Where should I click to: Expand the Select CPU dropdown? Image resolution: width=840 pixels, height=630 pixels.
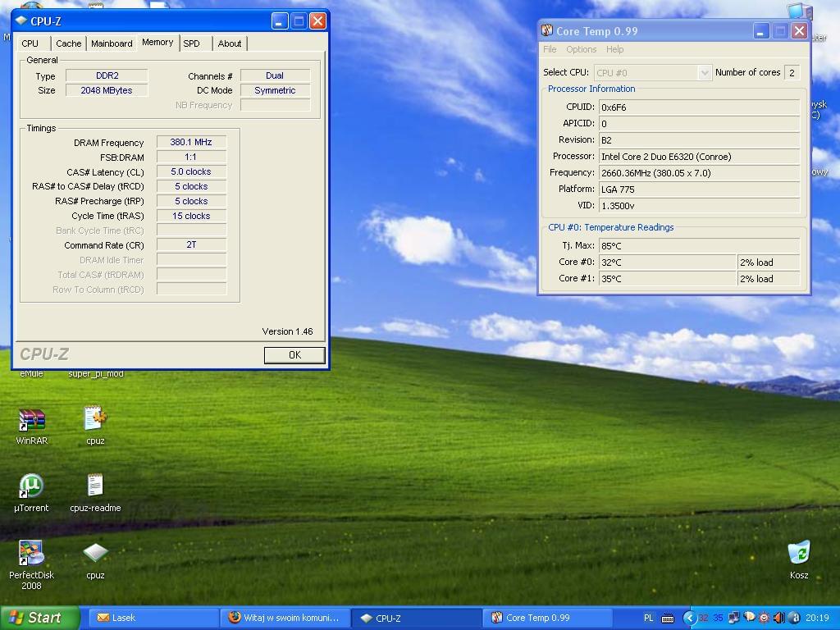[704, 73]
